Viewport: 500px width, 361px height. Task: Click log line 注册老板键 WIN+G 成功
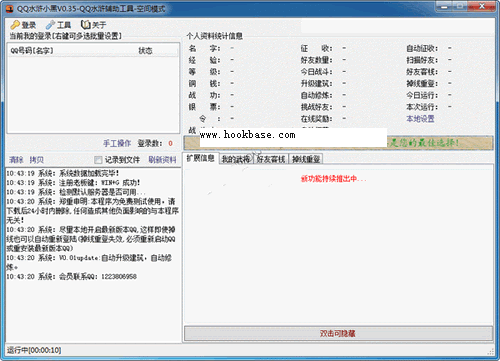(x=73, y=183)
